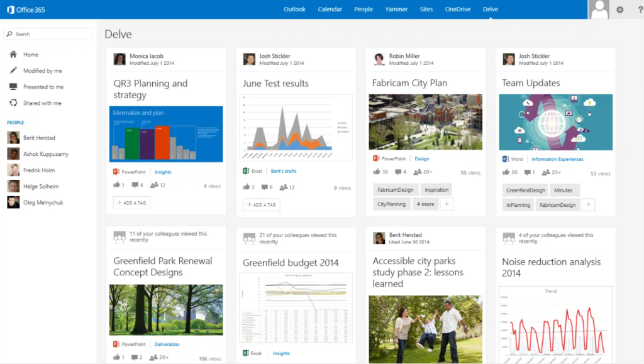Click in the Search box
644x364 pixels.
(49, 34)
